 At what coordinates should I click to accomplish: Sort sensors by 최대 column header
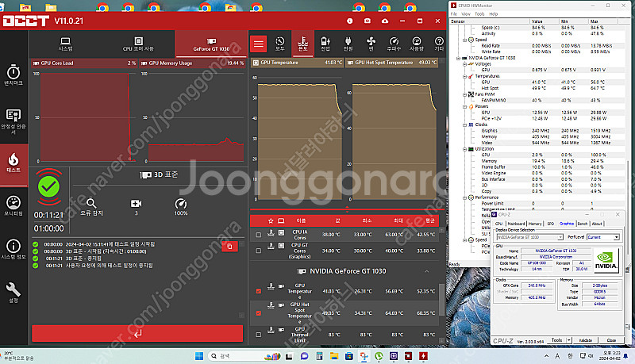pos(398,220)
